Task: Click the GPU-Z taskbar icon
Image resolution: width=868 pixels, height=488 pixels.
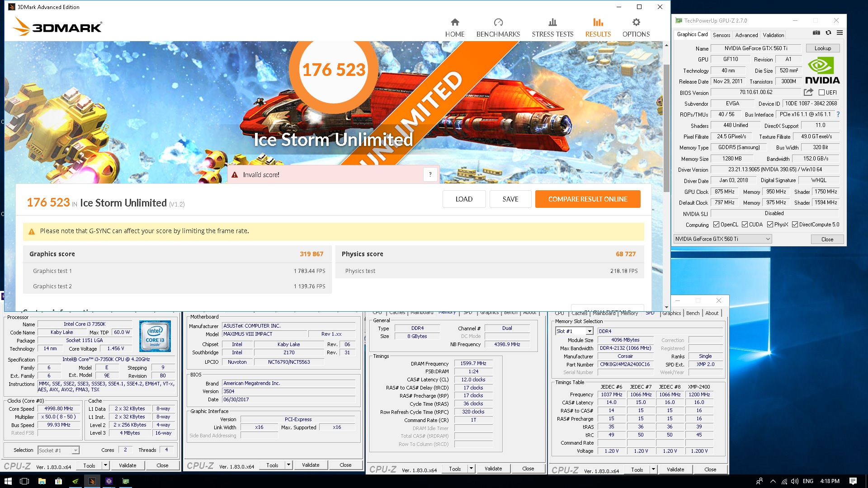Action: (125, 481)
